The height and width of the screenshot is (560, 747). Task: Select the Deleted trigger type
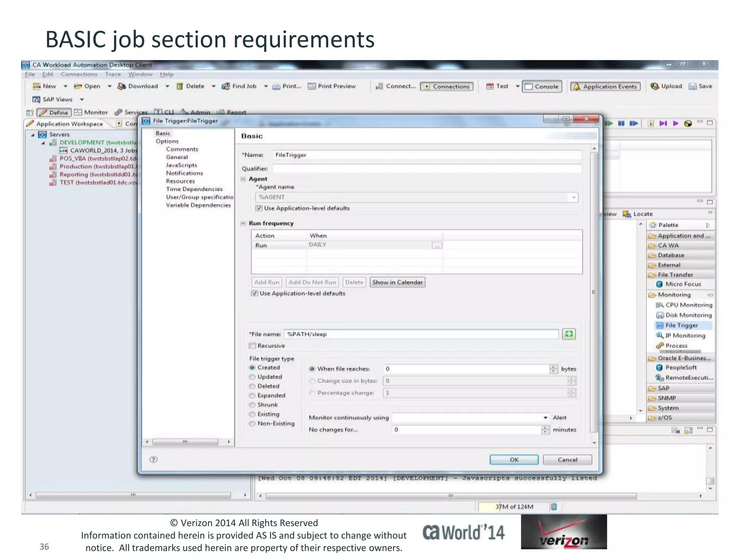[252, 386]
